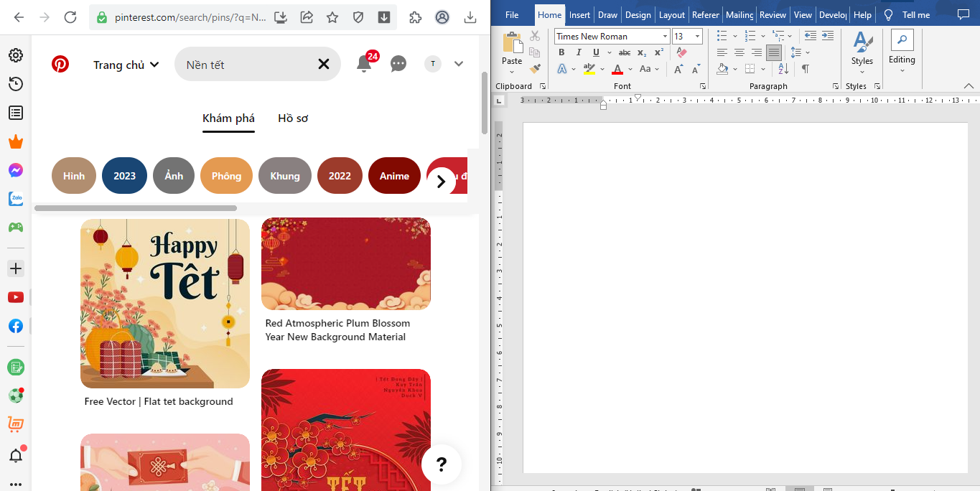Shrink font size with the smaller A icon
This screenshot has height=491, width=980.
click(696, 69)
